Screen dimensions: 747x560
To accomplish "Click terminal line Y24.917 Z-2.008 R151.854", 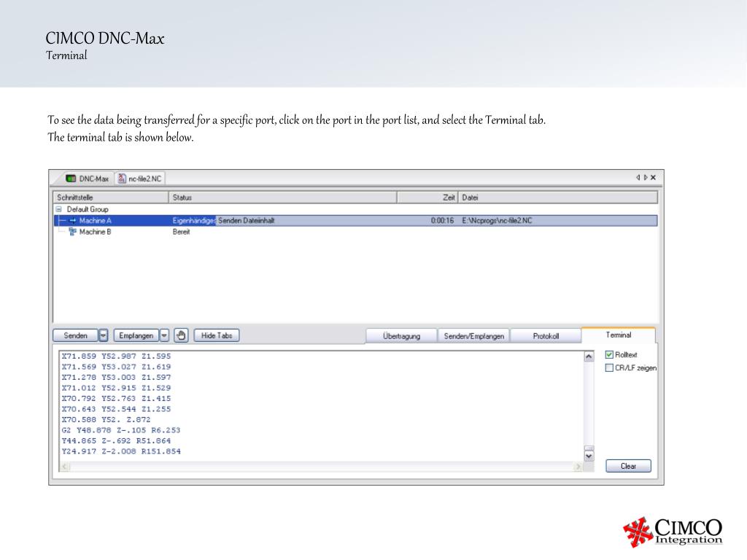I will click(x=121, y=451).
